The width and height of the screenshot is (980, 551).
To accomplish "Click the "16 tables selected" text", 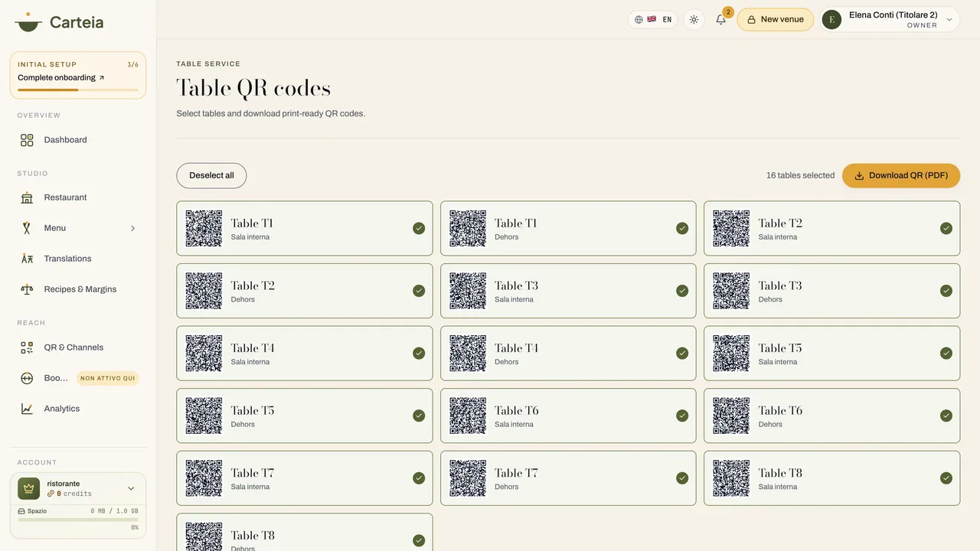I will click(800, 175).
